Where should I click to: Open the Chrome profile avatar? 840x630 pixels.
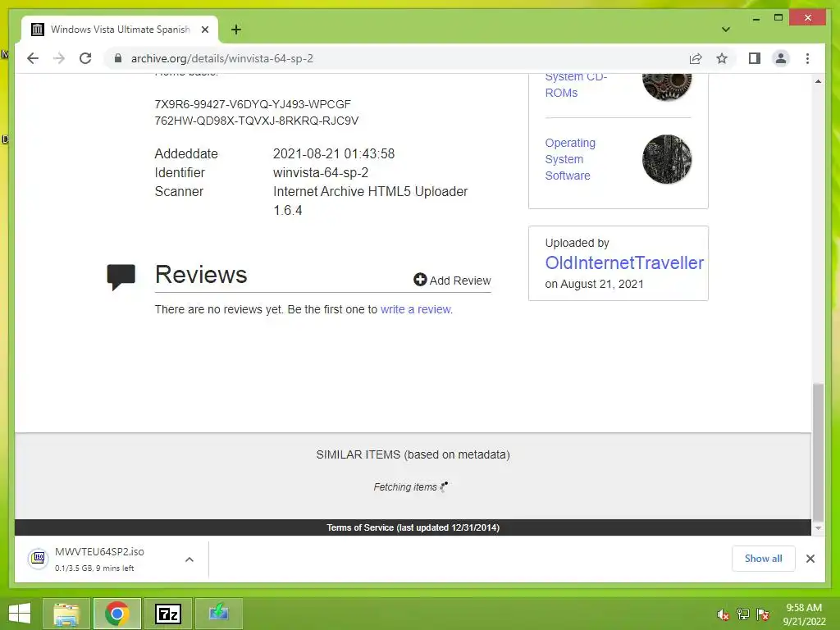[781, 58]
